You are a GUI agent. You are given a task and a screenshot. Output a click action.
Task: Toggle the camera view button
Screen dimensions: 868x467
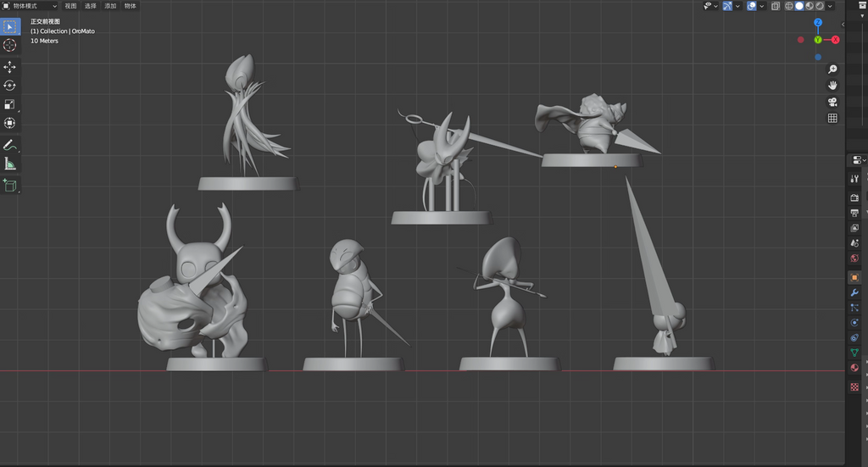click(x=832, y=102)
